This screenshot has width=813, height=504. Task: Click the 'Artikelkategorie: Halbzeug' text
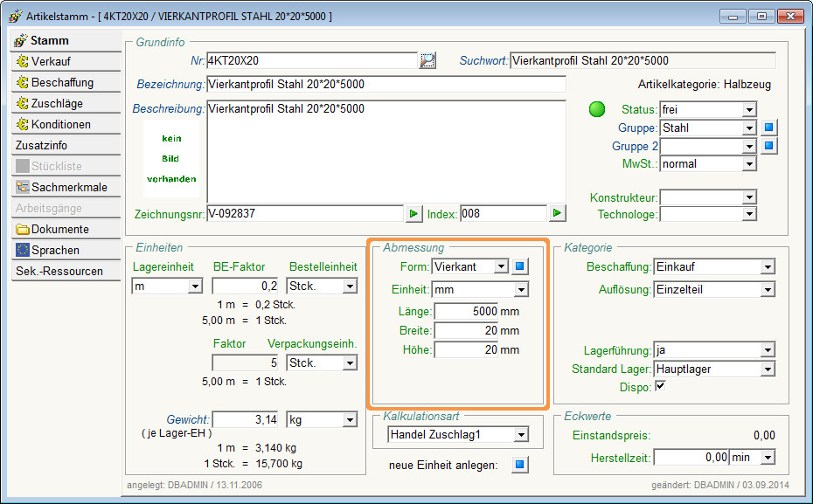pyautogui.click(x=704, y=85)
